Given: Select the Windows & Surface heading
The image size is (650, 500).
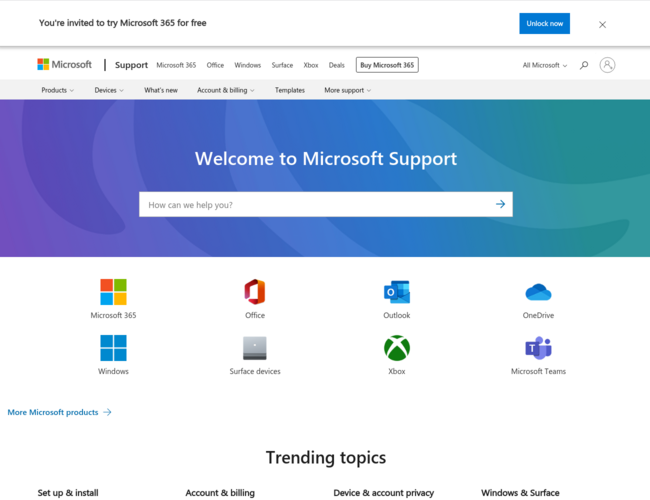Looking at the screenshot, I should coord(520,493).
